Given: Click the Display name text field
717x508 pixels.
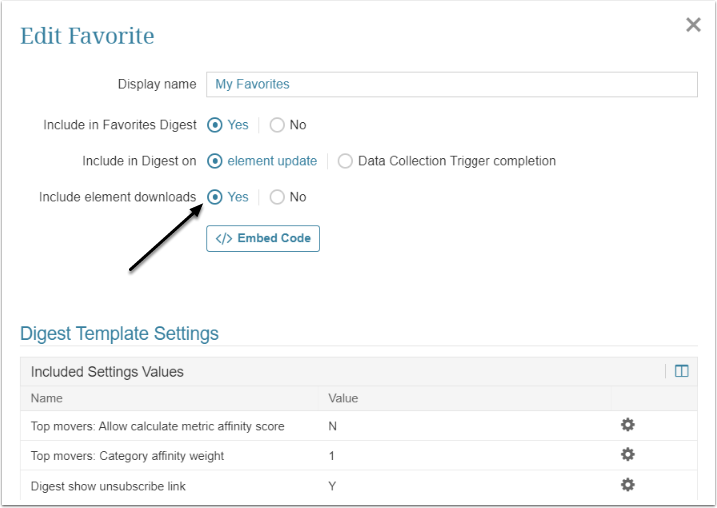Looking at the screenshot, I should tap(451, 84).
